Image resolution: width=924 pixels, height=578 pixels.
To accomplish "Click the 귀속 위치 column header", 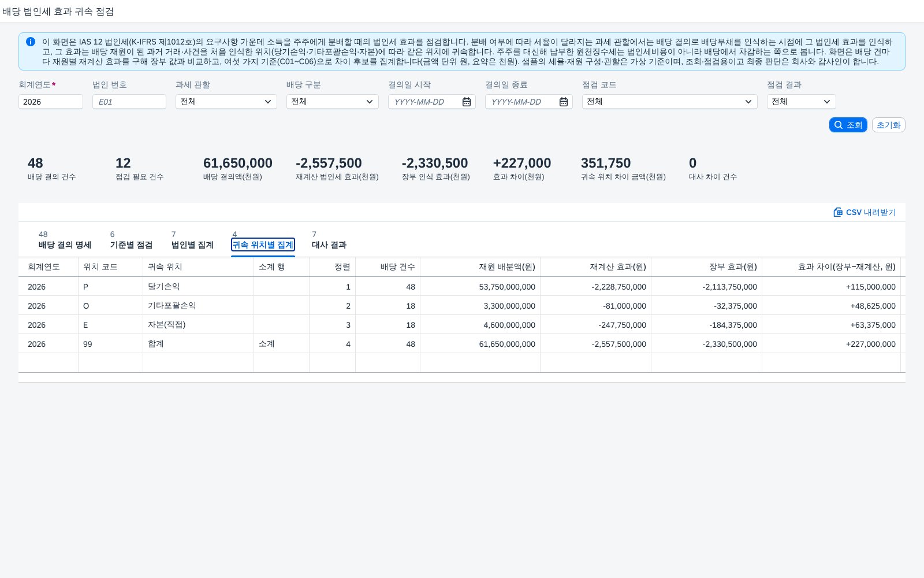I will click(x=198, y=266).
